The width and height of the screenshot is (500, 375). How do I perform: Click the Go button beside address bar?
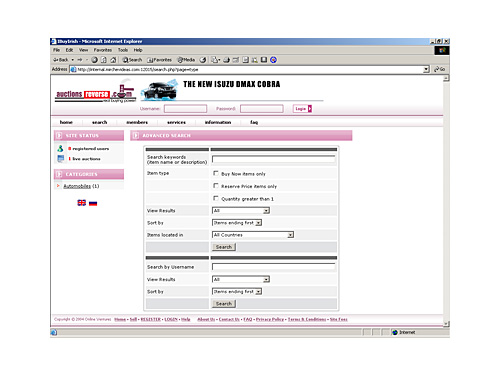point(440,69)
